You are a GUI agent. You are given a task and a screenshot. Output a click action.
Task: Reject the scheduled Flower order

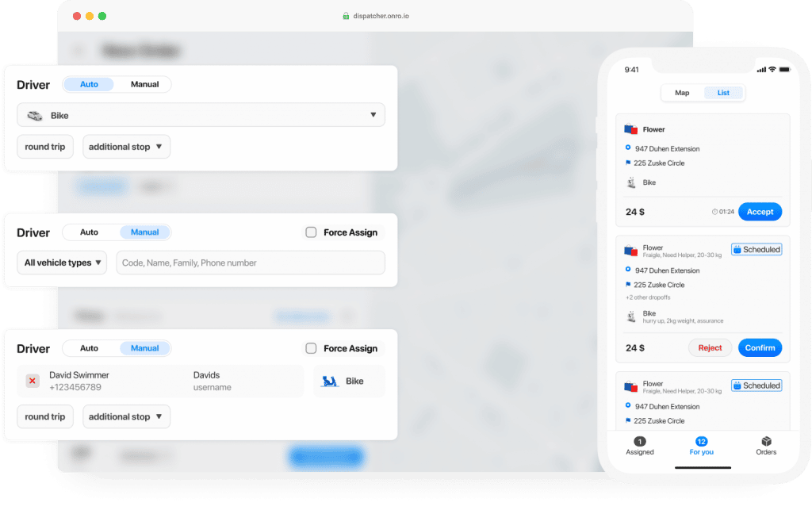pyautogui.click(x=710, y=347)
